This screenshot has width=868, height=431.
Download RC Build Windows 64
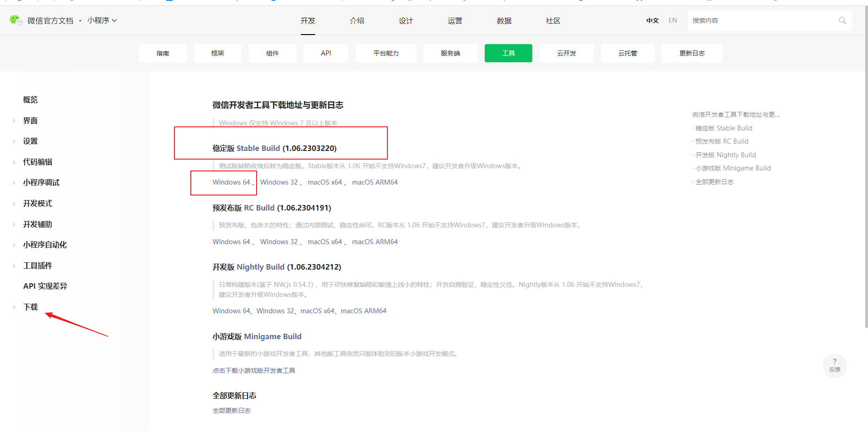coord(231,242)
